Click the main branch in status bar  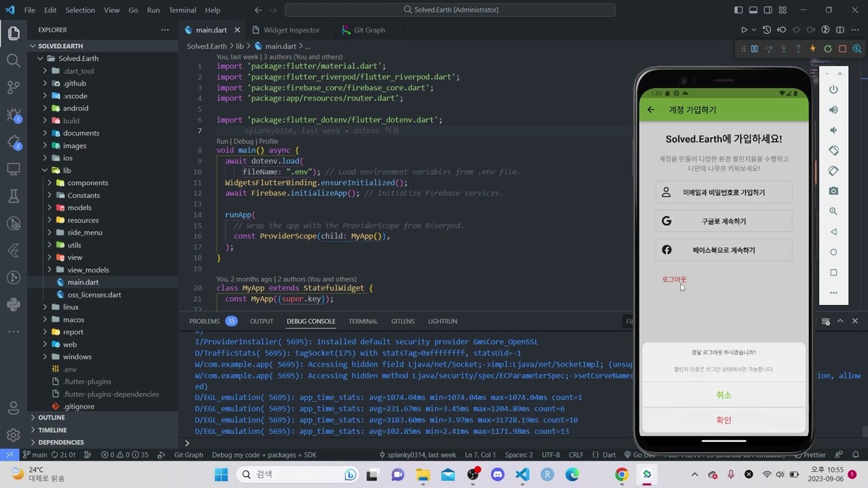pos(35,455)
